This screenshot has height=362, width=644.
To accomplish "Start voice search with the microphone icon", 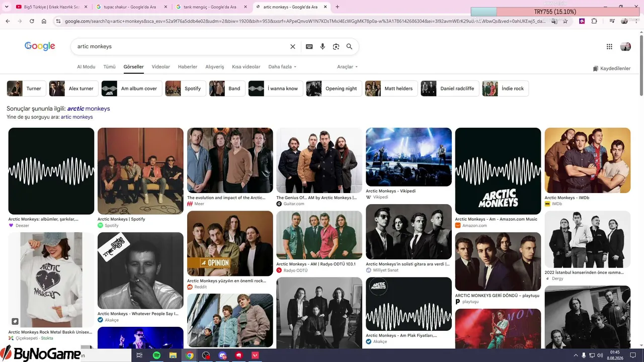I will (x=323, y=46).
